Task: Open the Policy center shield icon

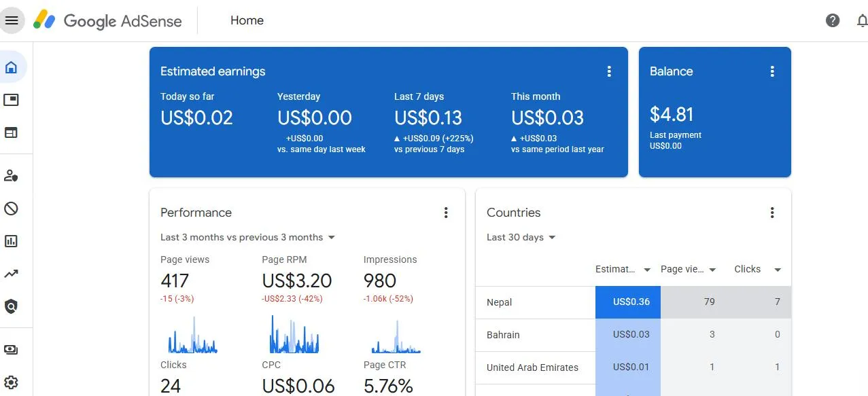Action: [12, 306]
